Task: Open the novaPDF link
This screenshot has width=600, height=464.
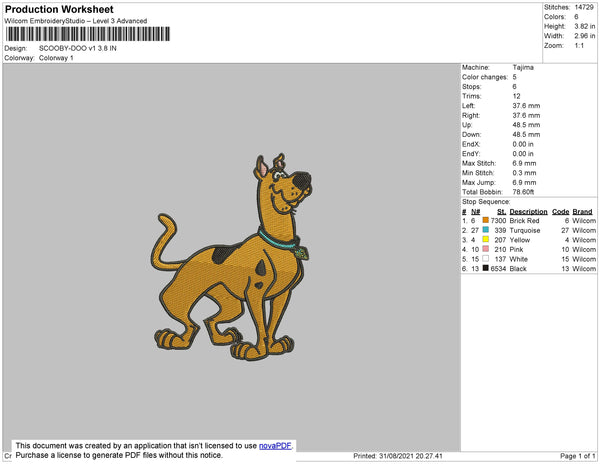Action: (275, 446)
